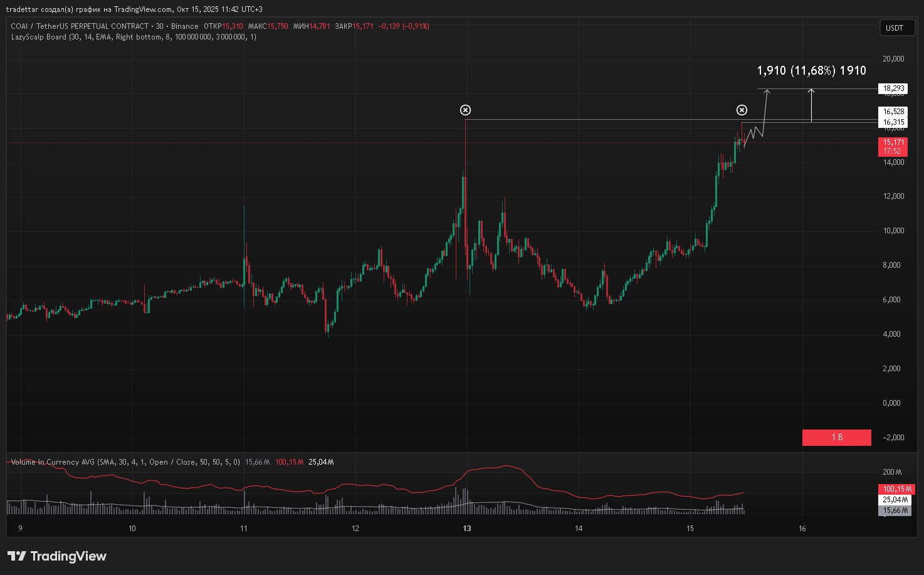924x575 pixels.
Task: Click the circled X marker near the 16,528 level
Action: click(x=742, y=110)
